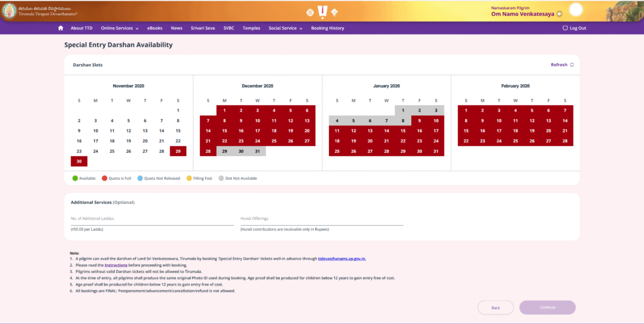Click Additional Services (Optional) heading
644x324 pixels.
pos(103,203)
